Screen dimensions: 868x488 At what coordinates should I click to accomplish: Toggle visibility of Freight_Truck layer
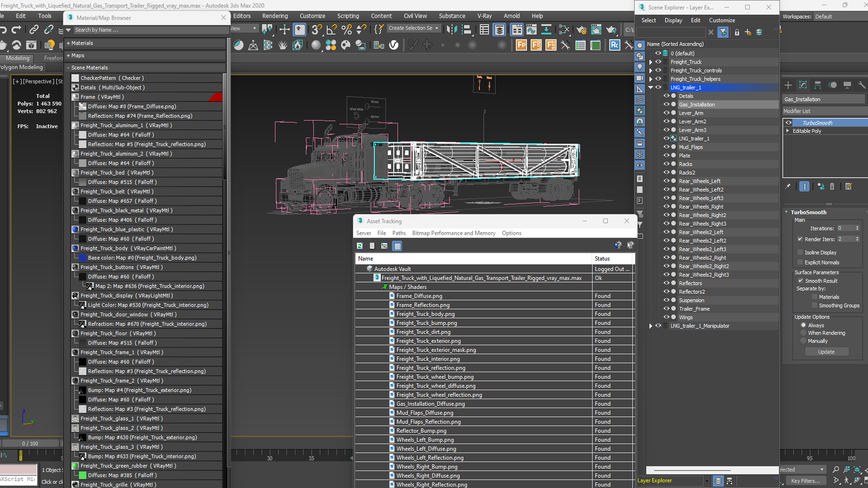658,62
